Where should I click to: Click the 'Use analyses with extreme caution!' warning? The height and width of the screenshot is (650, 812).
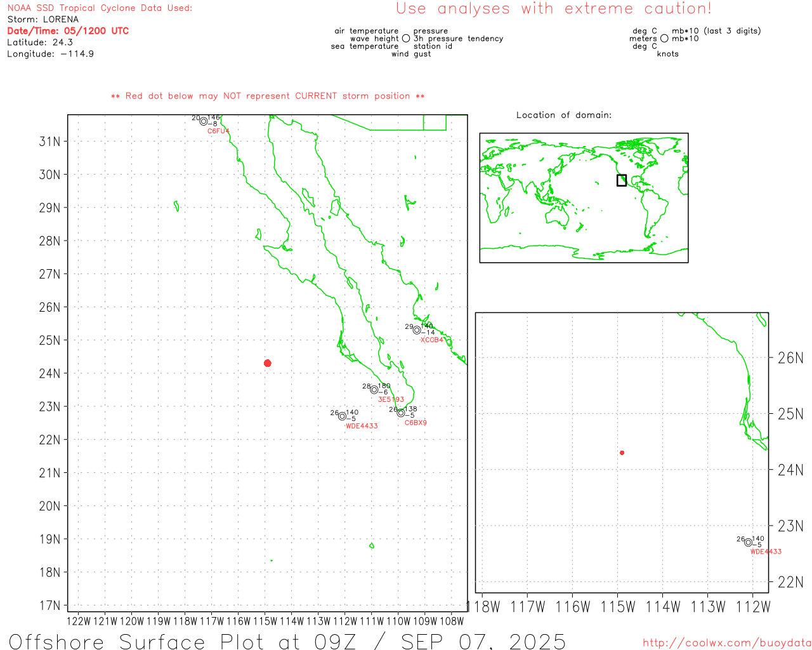(x=554, y=9)
